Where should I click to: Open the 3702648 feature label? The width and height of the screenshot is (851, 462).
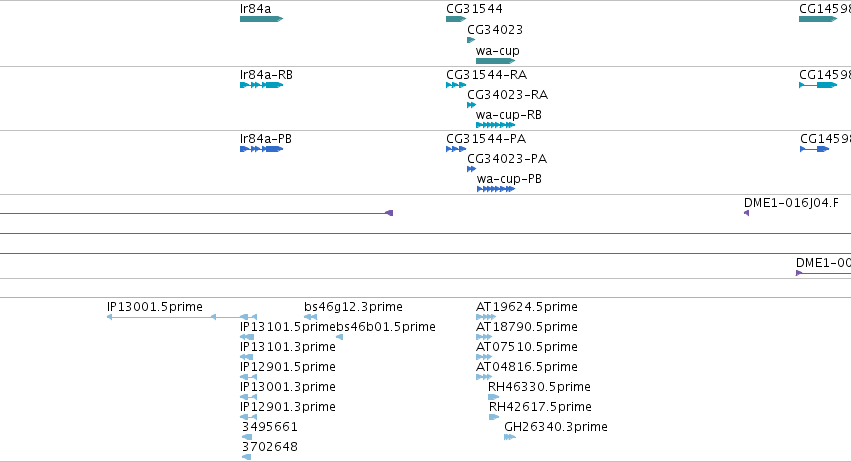[270, 447]
